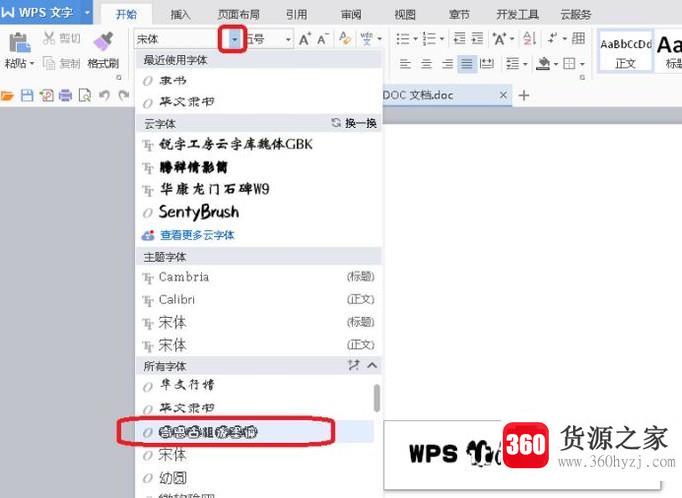Click the distributed alignment icon

[487, 64]
